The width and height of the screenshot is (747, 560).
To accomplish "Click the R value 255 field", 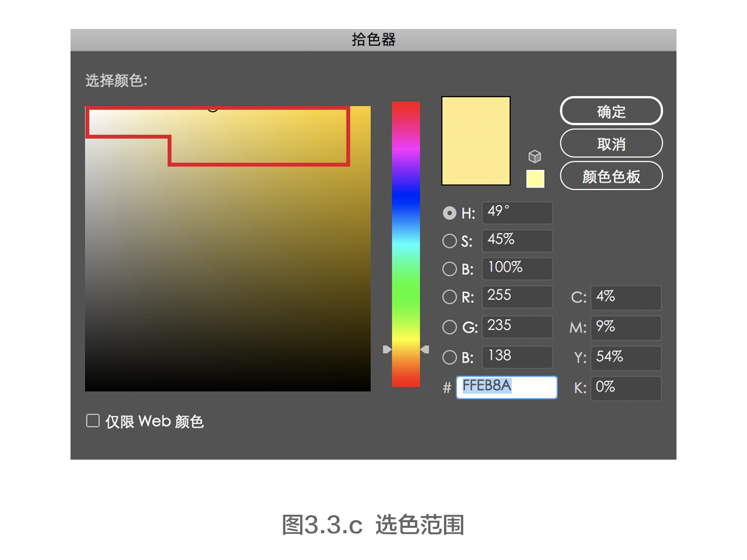I will point(517,297).
